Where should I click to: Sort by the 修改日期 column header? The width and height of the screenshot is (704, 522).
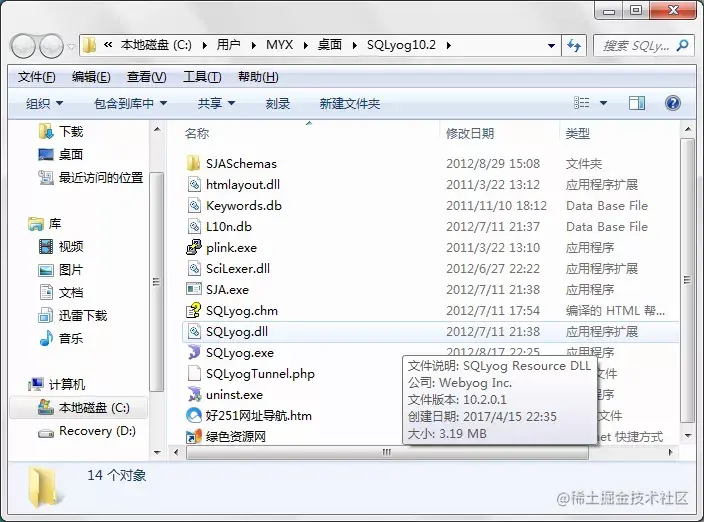point(470,133)
